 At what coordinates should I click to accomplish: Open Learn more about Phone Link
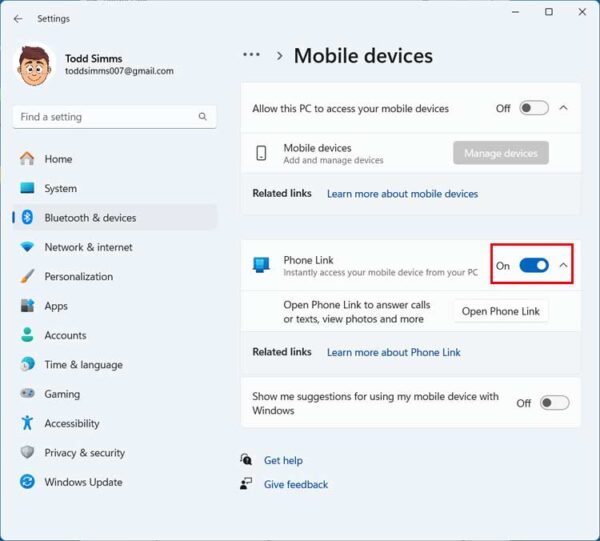pyautogui.click(x=394, y=352)
